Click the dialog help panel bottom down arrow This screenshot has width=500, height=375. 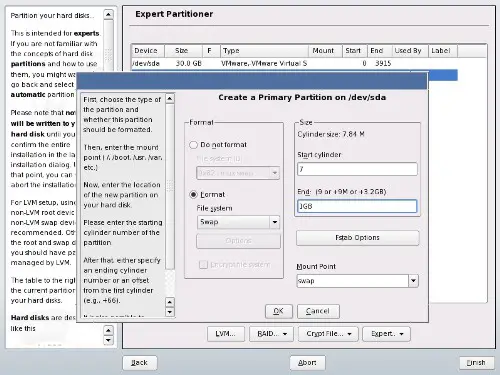(170, 312)
